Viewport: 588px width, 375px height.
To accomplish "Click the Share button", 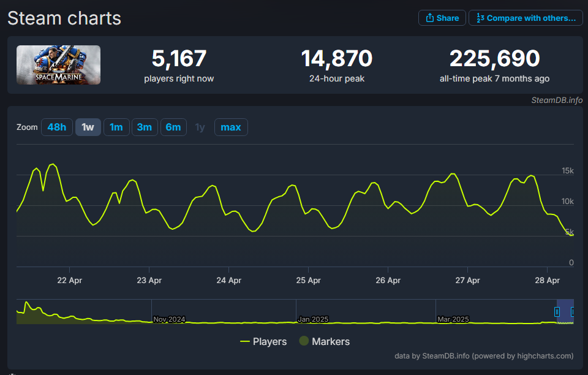I will pos(442,18).
